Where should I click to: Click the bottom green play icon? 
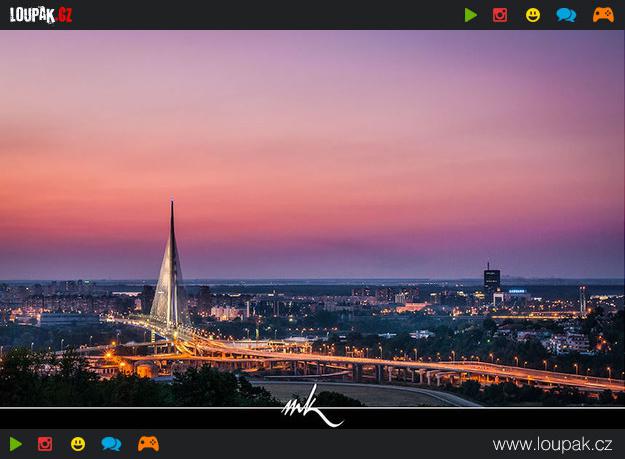click(15, 444)
